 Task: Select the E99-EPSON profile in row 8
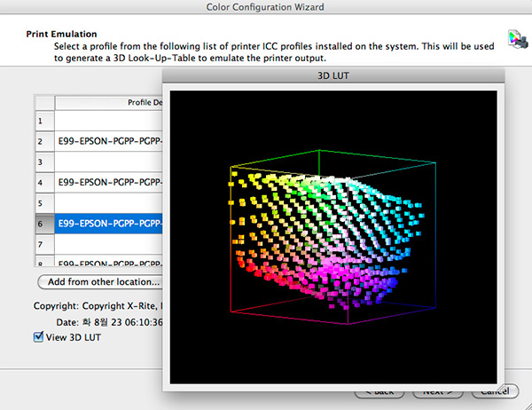tap(109, 263)
